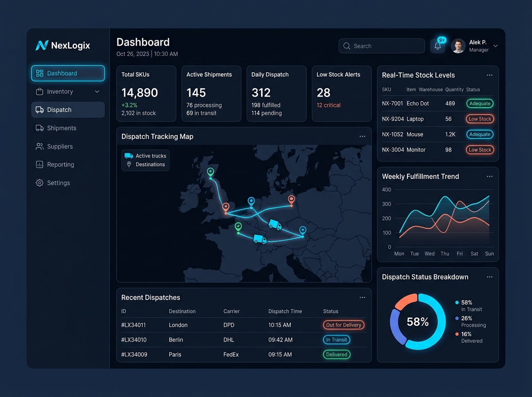Click the Out for Delivery status badge
This screenshot has width=532, height=397.
pyautogui.click(x=344, y=325)
